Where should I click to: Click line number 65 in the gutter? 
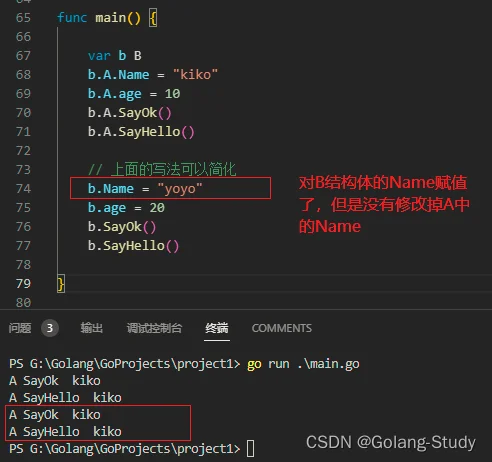(23, 17)
